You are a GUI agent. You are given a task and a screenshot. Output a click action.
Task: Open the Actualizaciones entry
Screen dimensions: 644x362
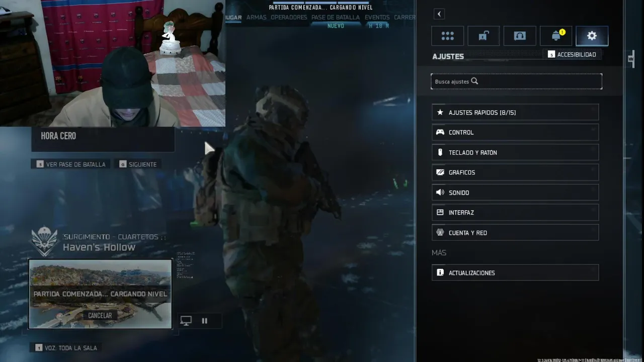[x=515, y=273]
